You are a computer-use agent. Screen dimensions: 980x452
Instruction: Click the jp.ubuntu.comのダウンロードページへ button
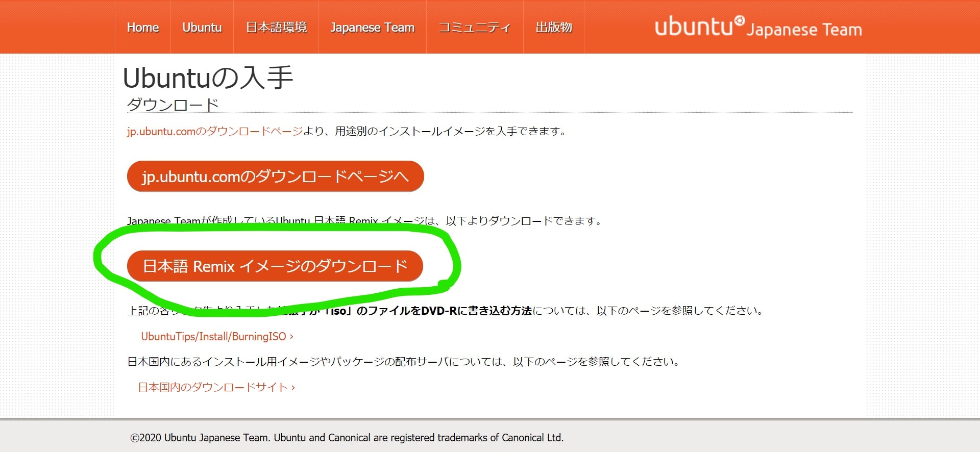pyautogui.click(x=276, y=177)
